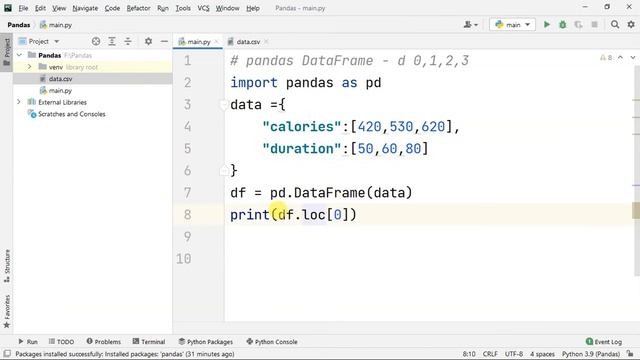Change UTF-8 file encoding
640x360 pixels.
pyautogui.click(x=514, y=354)
